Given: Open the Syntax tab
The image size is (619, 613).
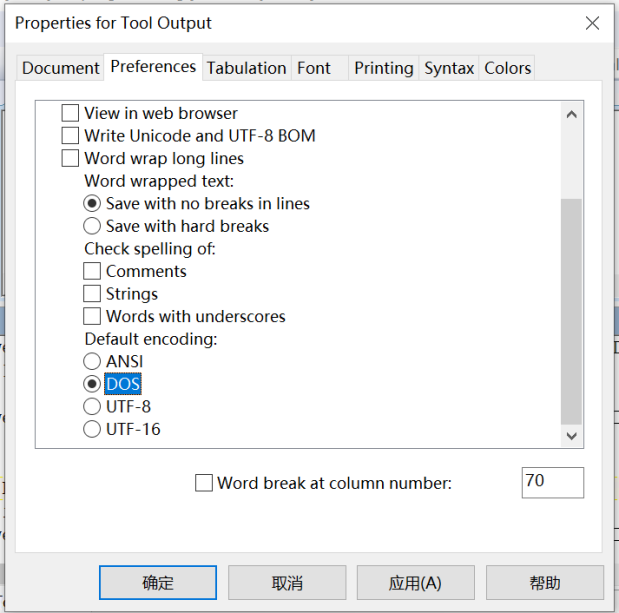Looking at the screenshot, I should click(448, 68).
